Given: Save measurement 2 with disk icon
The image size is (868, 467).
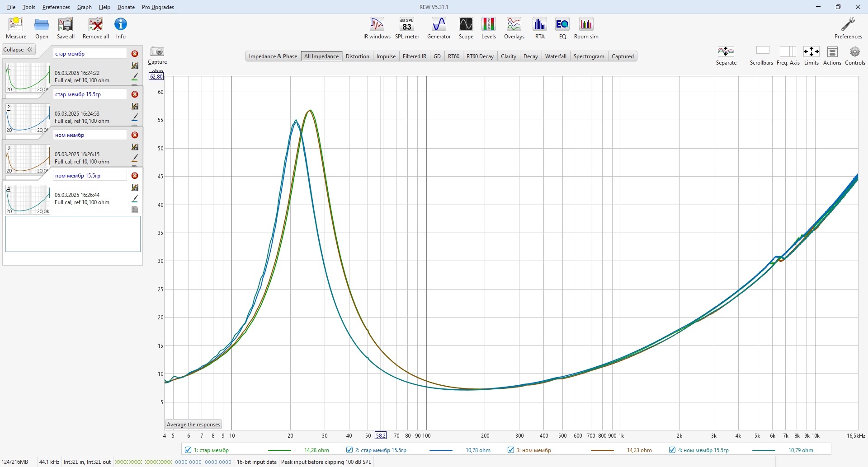Looking at the screenshot, I should (135, 107).
